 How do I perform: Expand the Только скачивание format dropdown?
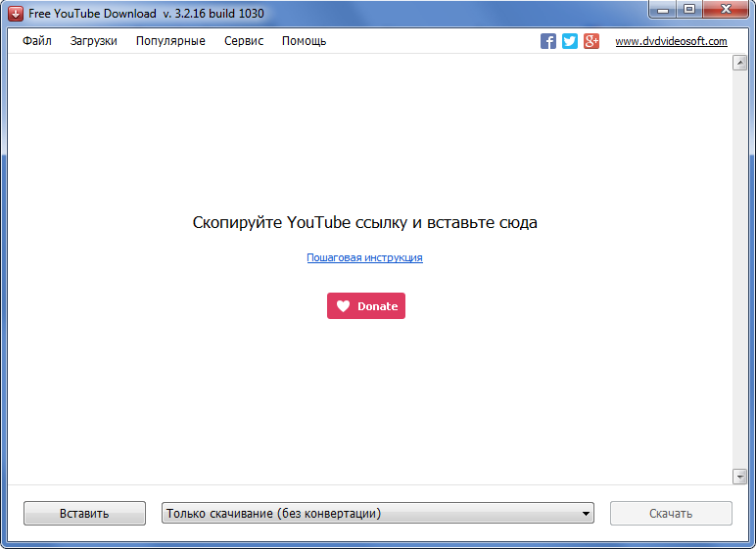[378, 514]
